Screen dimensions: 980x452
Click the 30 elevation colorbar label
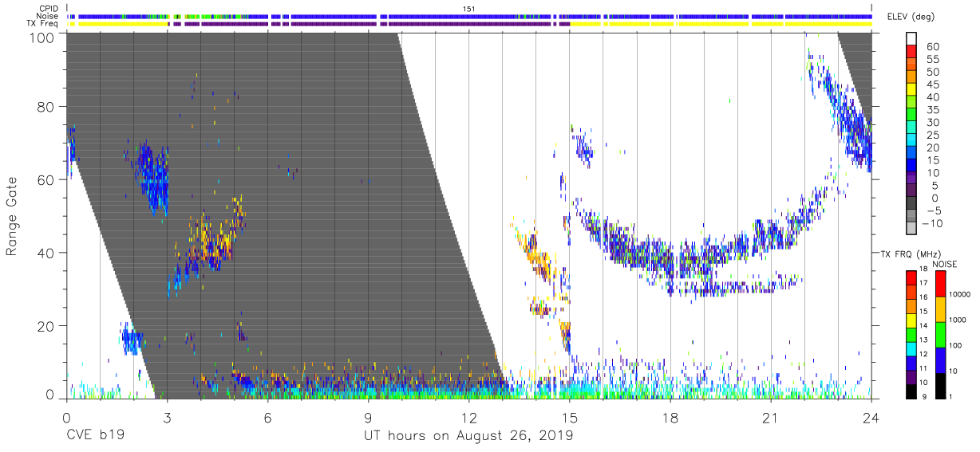(x=933, y=123)
